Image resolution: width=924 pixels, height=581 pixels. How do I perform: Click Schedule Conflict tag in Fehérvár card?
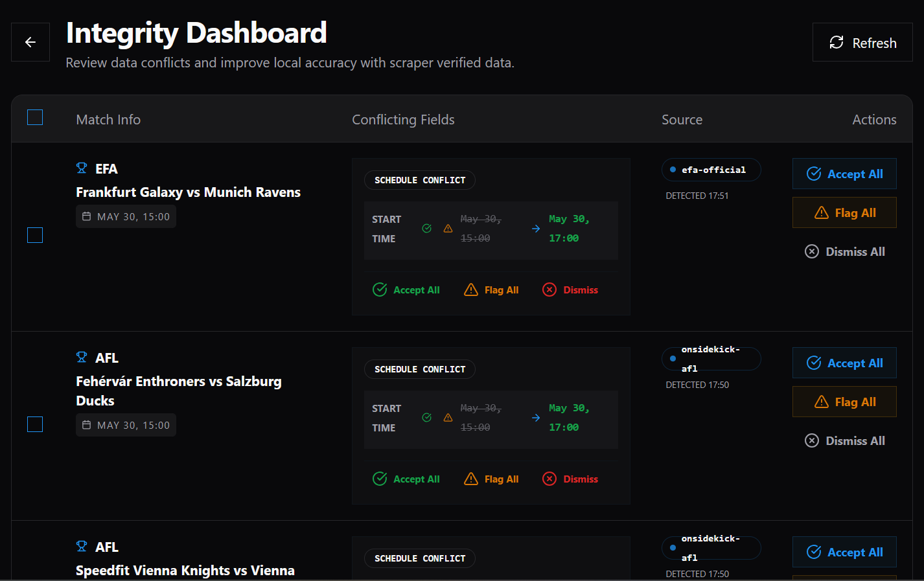click(420, 369)
